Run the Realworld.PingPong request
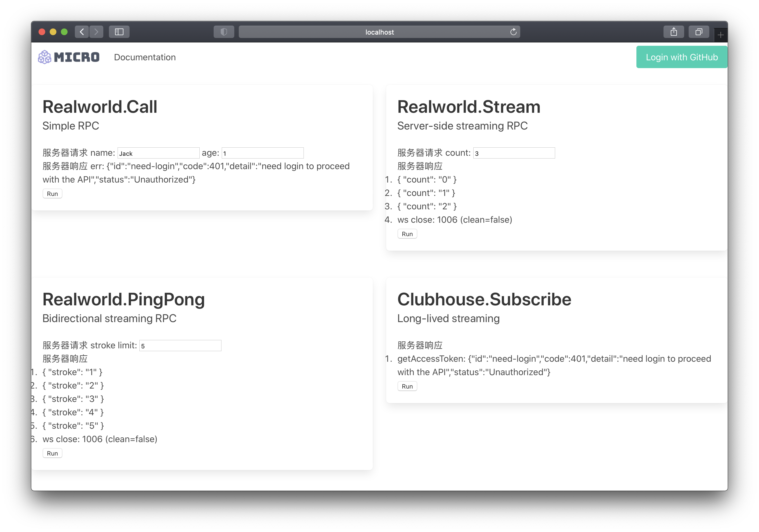This screenshot has width=759, height=532. tap(52, 453)
